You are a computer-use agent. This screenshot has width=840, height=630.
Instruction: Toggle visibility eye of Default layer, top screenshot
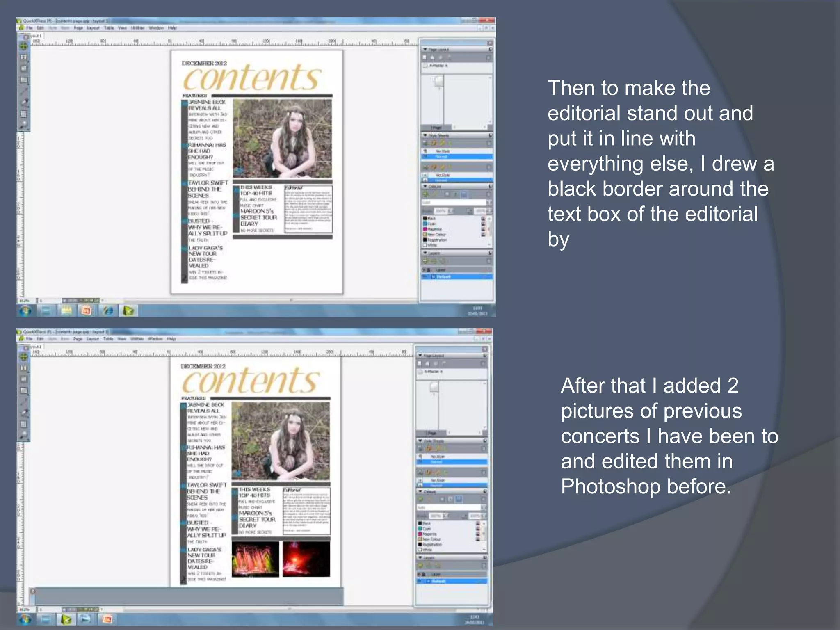425,277
